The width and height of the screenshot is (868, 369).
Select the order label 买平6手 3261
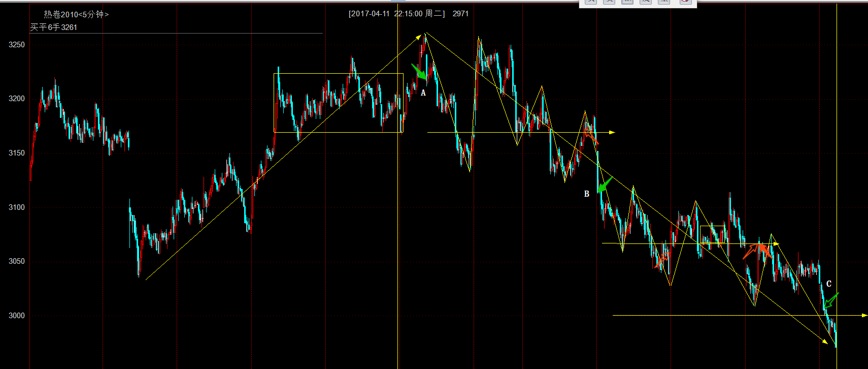point(54,27)
